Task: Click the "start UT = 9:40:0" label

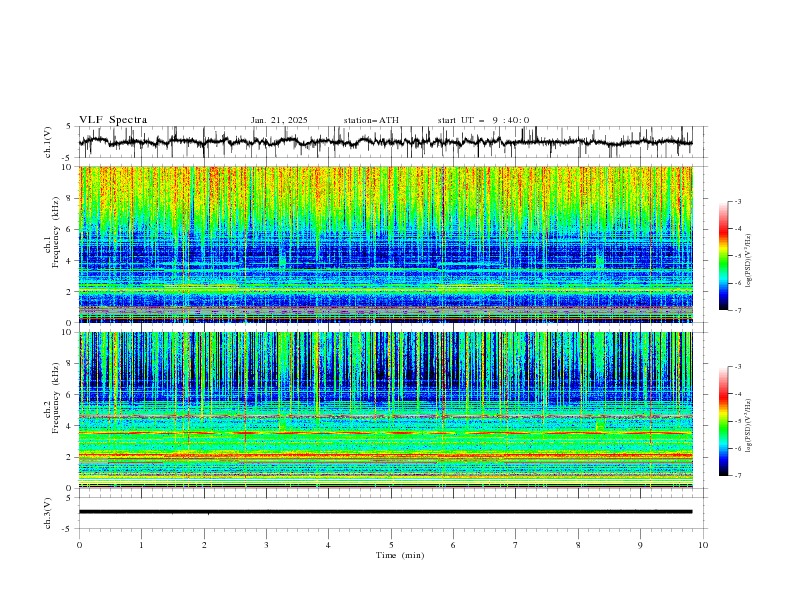Action: 483,120
